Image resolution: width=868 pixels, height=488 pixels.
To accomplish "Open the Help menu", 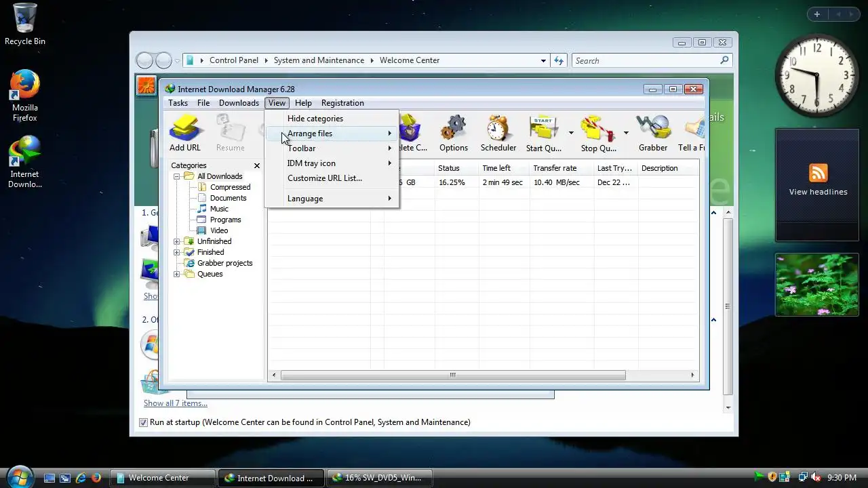I will (303, 103).
